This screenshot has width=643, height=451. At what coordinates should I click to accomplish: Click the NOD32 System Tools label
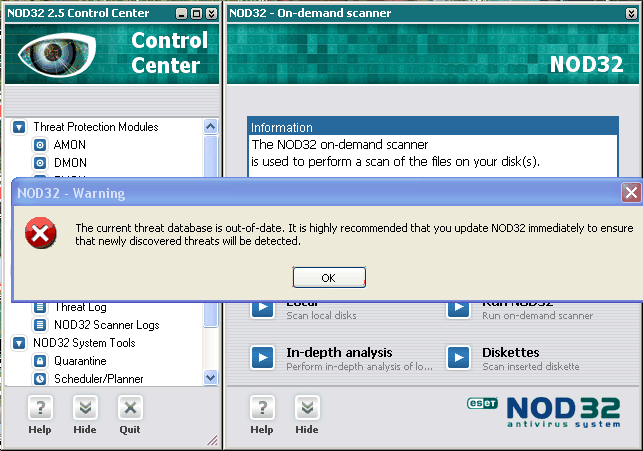pyautogui.click(x=84, y=343)
